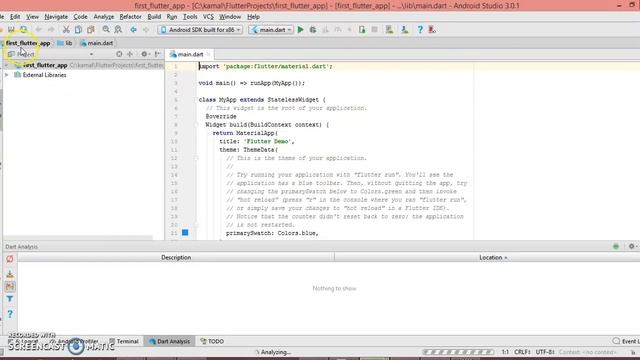
Task: Open the Terminal tool window tab
Action: pyautogui.click(x=124, y=341)
